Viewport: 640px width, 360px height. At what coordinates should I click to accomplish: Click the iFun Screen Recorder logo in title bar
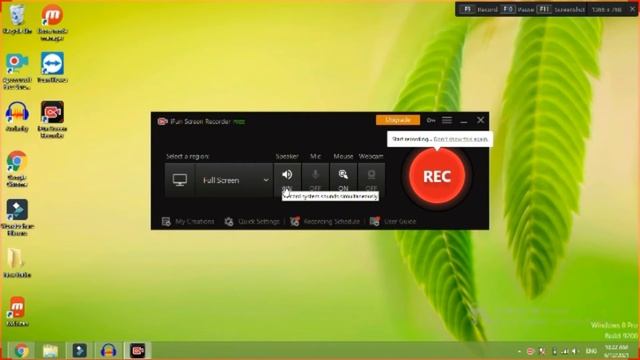[x=162, y=121]
